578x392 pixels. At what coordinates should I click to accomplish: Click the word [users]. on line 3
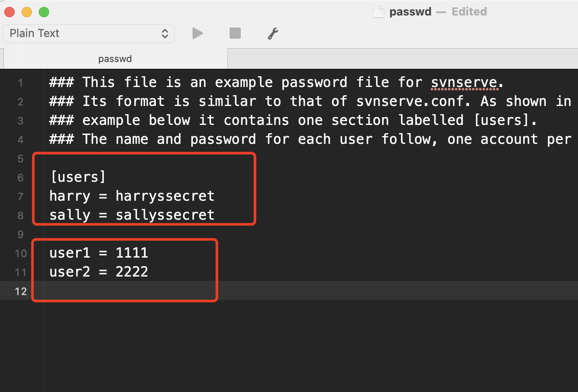tap(505, 120)
